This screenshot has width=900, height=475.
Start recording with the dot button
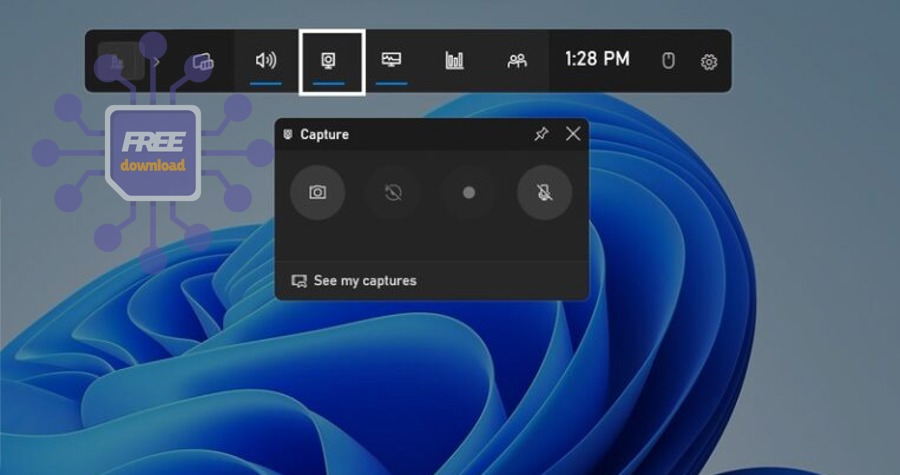click(x=469, y=192)
